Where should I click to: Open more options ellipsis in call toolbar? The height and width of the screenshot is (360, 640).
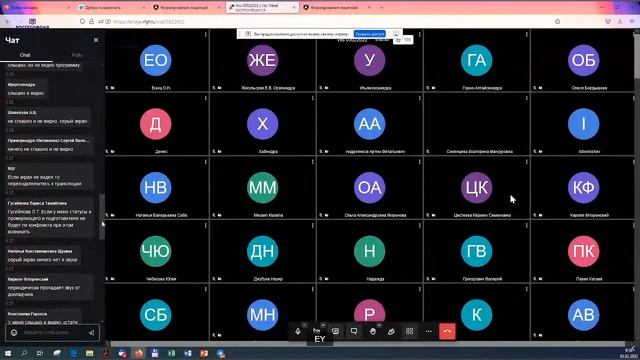coord(429,331)
